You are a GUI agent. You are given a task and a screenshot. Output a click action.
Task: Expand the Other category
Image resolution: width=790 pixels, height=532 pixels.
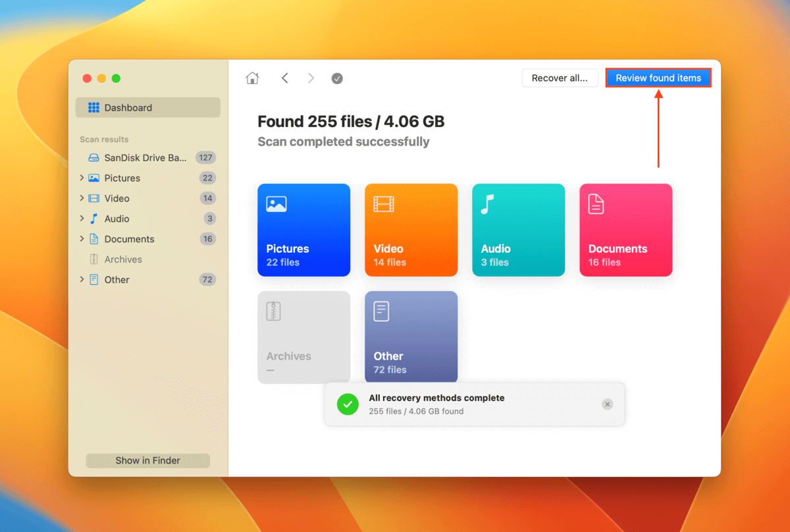tap(82, 280)
